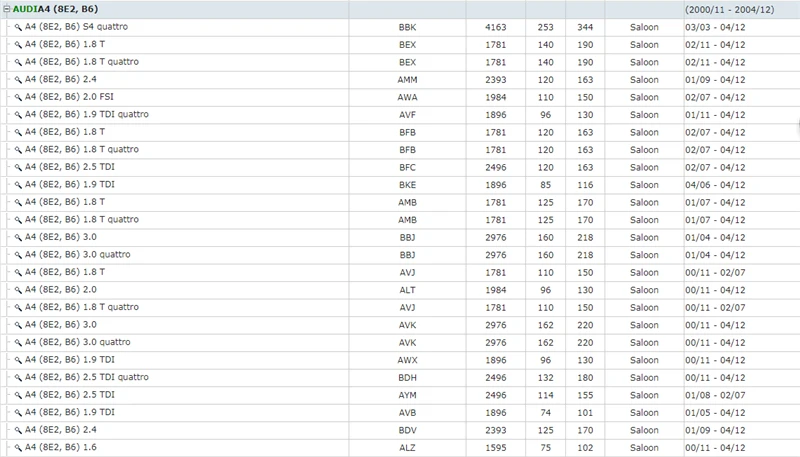Image resolution: width=800 pixels, height=457 pixels.
Task: Select the 'A4 (8E2, B6) 2.5 TDI quattro' label
Action: click(x=87, y=377)
